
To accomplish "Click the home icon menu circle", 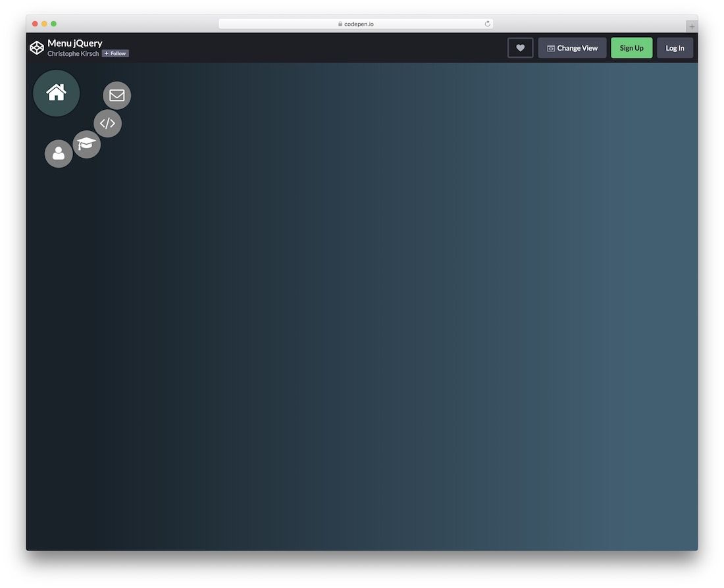I will coord(57,93).
